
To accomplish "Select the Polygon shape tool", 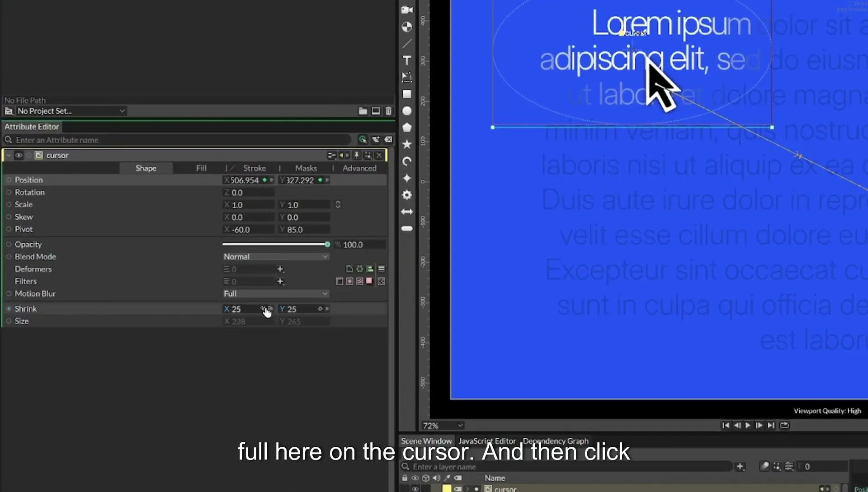I will point(407,128).
